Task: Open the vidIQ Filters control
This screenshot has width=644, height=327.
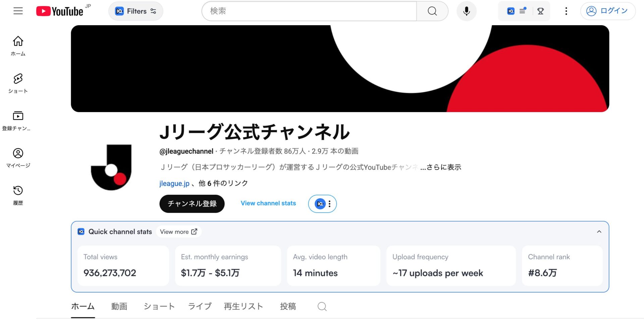Action: (136, 11)
